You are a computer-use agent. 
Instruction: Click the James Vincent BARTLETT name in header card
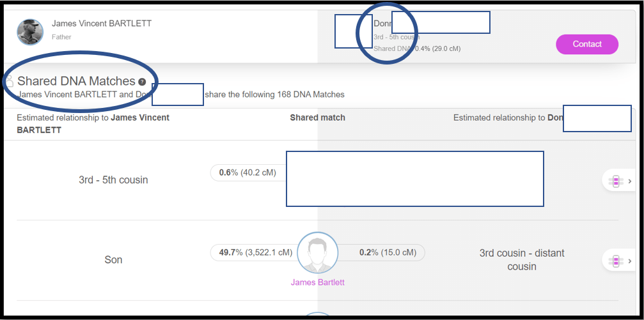pos(102,24)
